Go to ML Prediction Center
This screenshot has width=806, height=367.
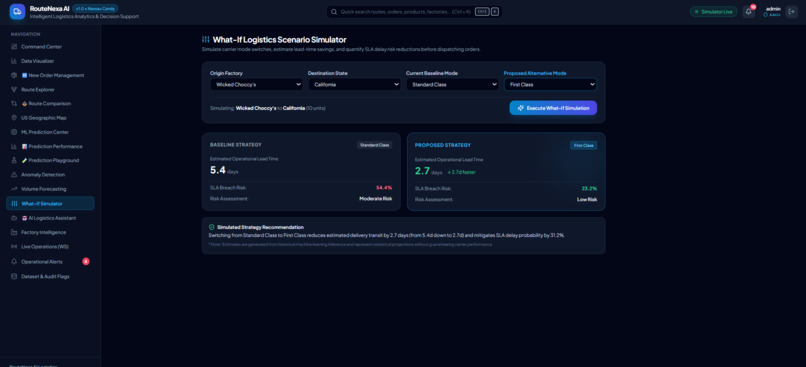point(50,132)
